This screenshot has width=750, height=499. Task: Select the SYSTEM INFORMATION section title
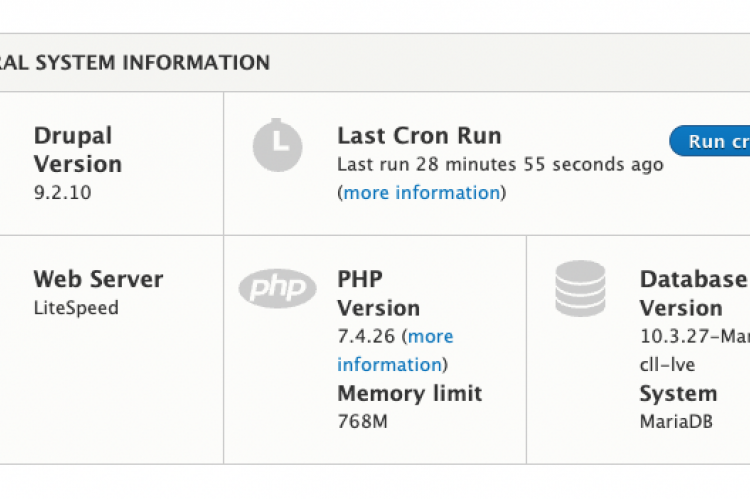pos(135,63)
